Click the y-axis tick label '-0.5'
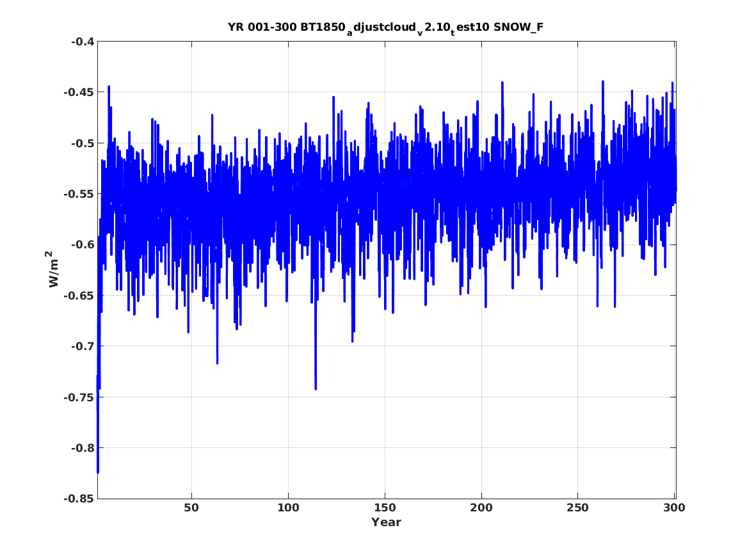This screenshot has width=747, height=560. coord(83,143)
